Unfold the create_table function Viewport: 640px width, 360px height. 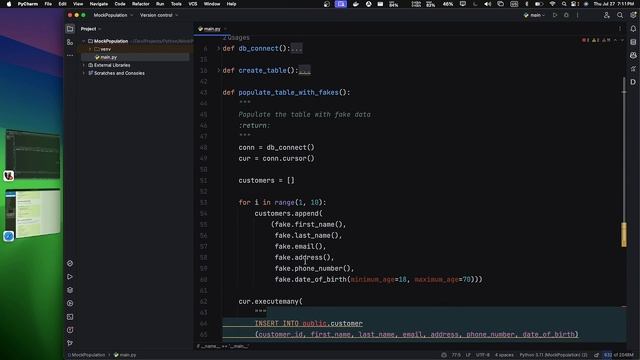(218, 70)
